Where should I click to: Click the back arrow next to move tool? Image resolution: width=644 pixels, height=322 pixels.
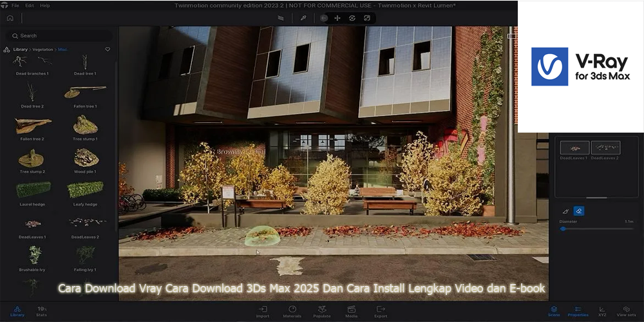pyautogui.click(x=324, y=18)
